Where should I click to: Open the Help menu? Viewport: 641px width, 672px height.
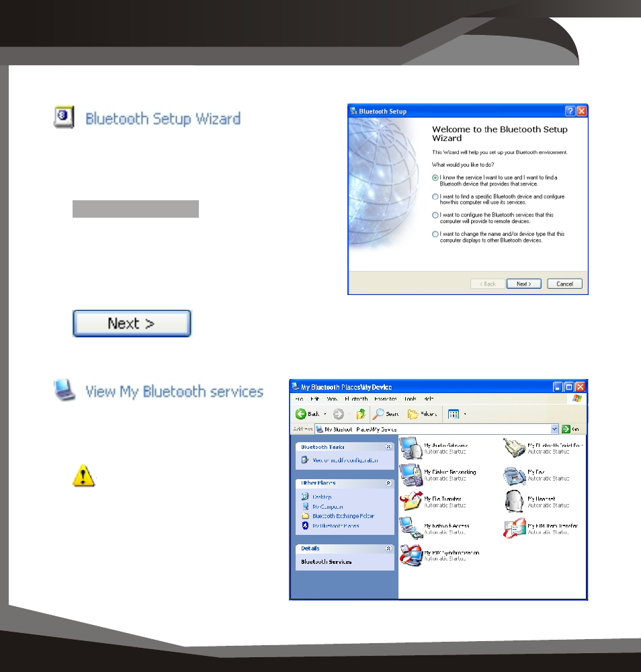[x=429, y=398]
